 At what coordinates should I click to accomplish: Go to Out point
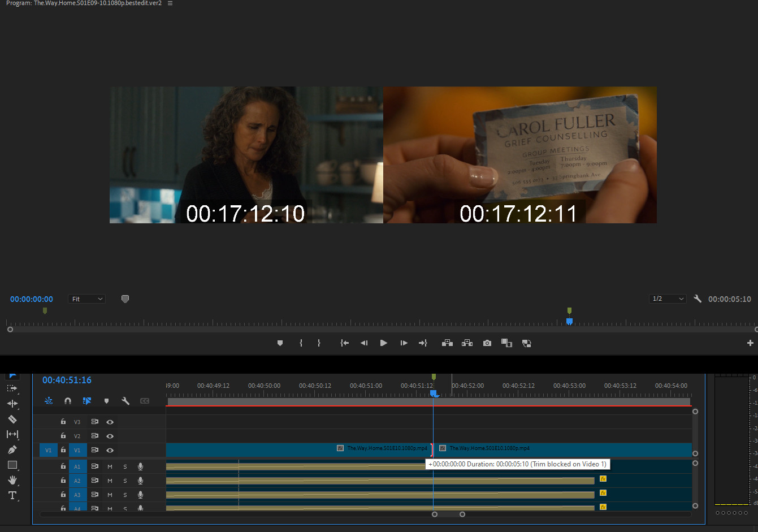[x=423, y=343]
